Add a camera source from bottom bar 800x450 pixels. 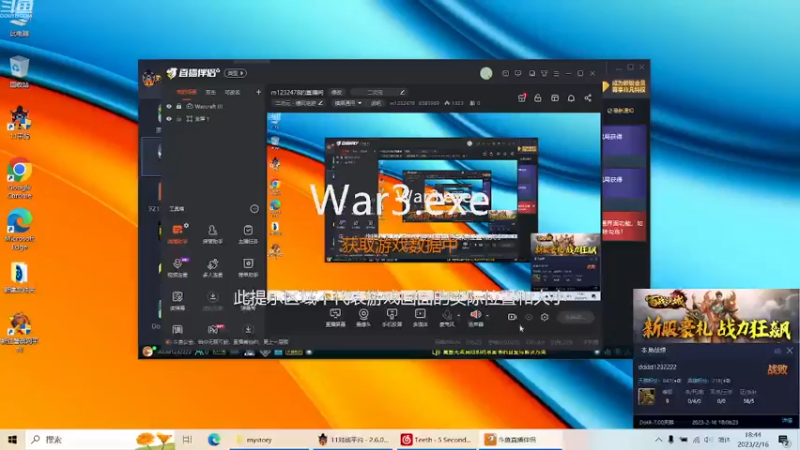point(363,317)
